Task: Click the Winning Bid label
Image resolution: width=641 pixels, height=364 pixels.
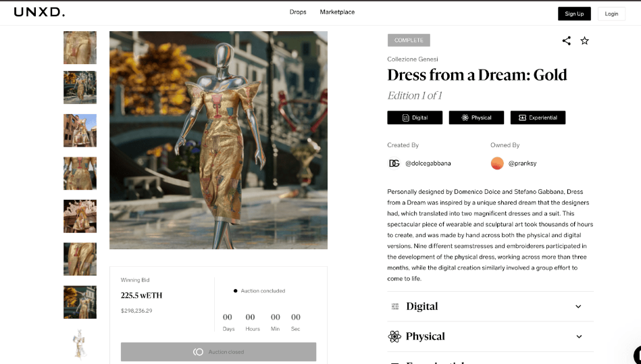Action: tap(135, 280)
